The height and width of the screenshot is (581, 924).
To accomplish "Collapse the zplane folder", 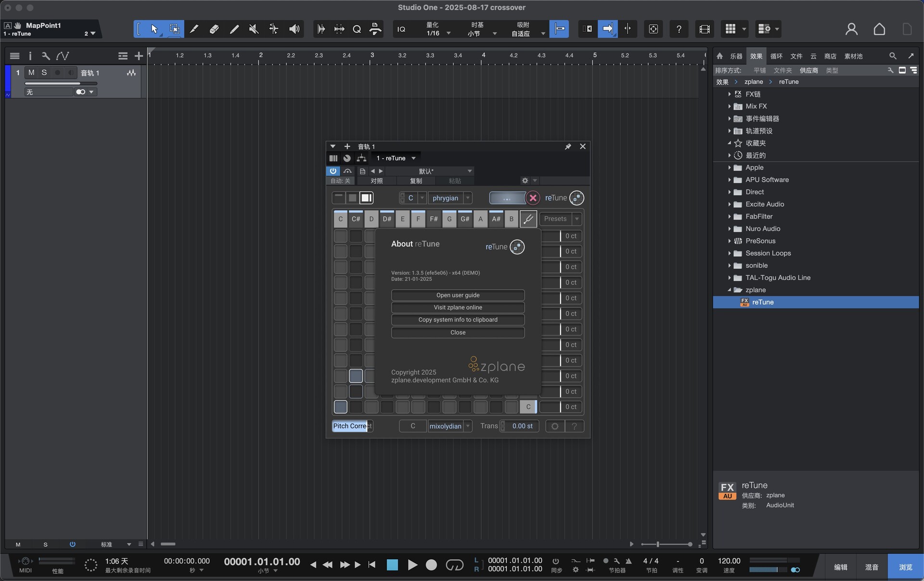I will tap(729, 290).
